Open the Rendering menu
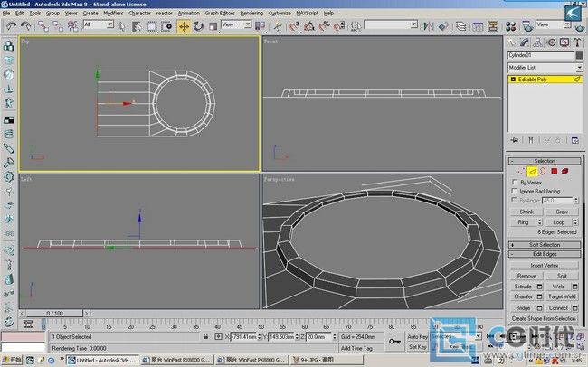The height and width of the screenshot is (367, 588). click(x=251, y=14)
